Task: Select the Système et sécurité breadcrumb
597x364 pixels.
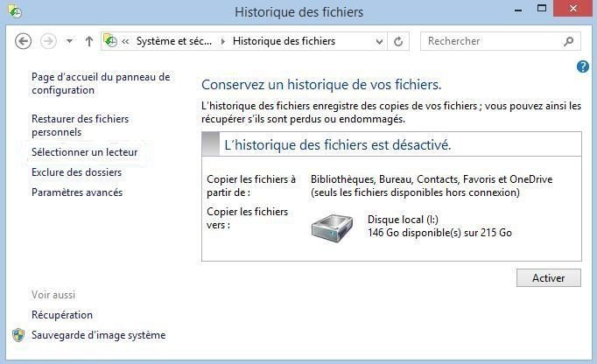Action: pyautogui.click(x=173, y=41)
